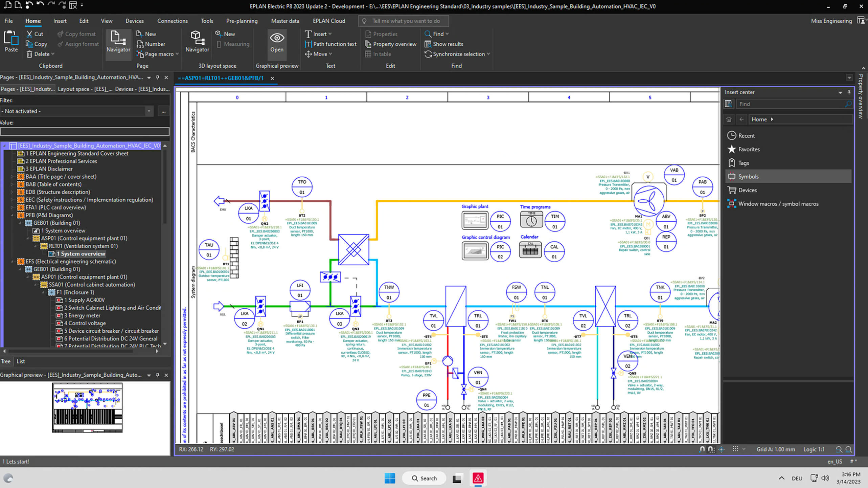Switch to the List tab
The image size is (868, 488).
(21, 361)
